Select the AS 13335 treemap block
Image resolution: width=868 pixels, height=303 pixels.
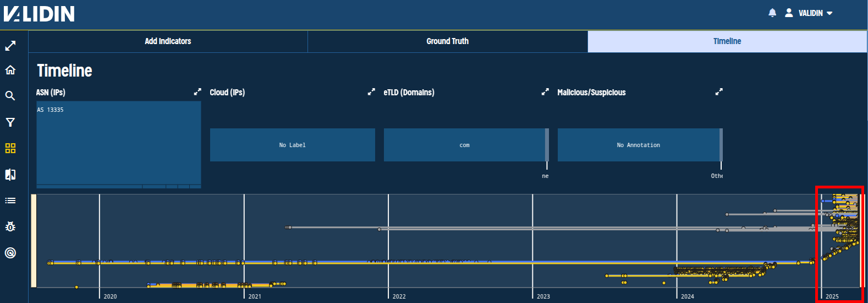(x=119, y=143)
